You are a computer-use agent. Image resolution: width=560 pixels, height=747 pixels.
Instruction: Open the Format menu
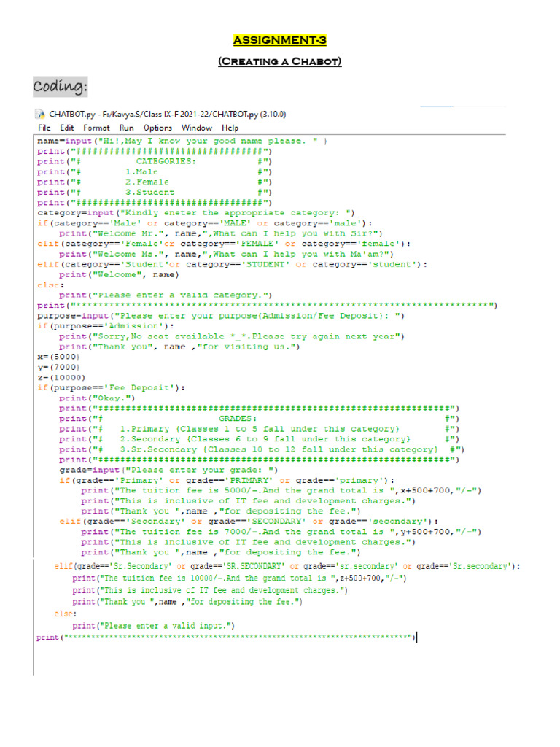point(96,128)
